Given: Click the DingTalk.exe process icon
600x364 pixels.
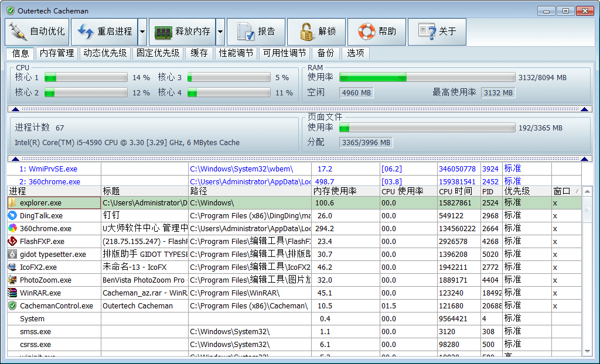Looking at the screenshot, I should 13,215.
